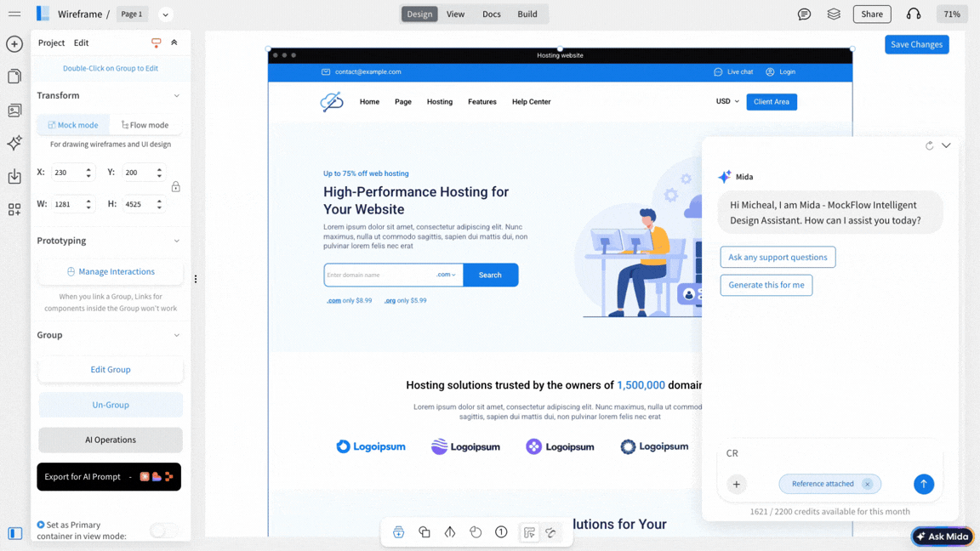Increase the X position stepper value
The height and width of the screenshot is (551, 980).
click(88, 169)
